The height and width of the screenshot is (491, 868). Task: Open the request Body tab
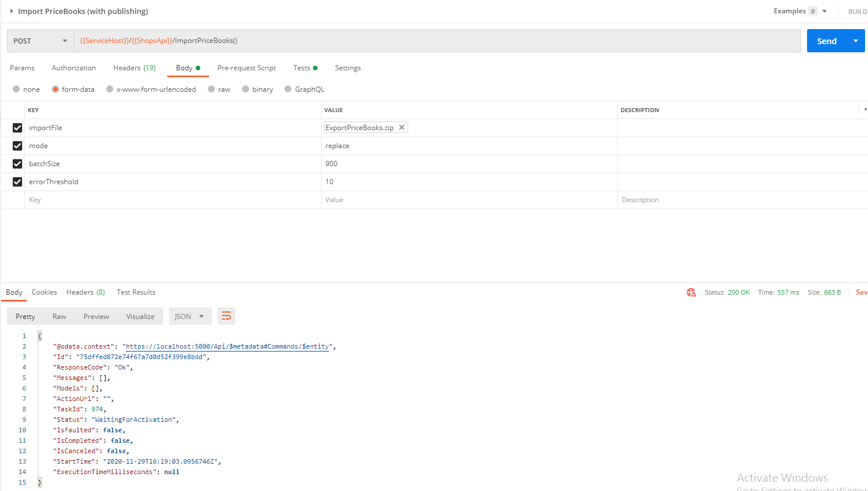pyautogui.click(x=188, y=68)
